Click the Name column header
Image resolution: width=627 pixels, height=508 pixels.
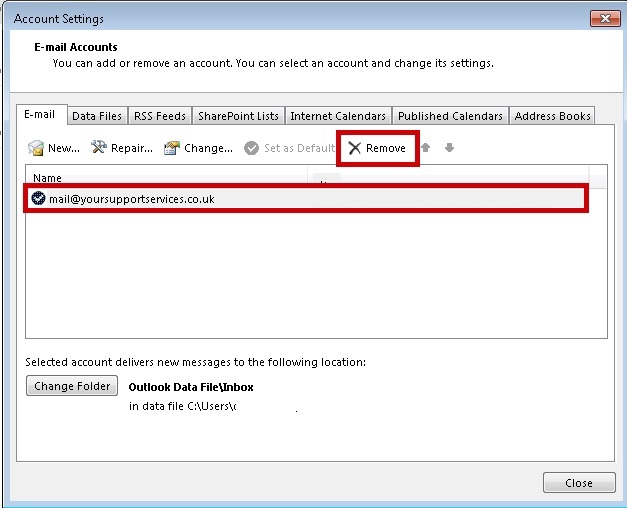tap(47, 178)
